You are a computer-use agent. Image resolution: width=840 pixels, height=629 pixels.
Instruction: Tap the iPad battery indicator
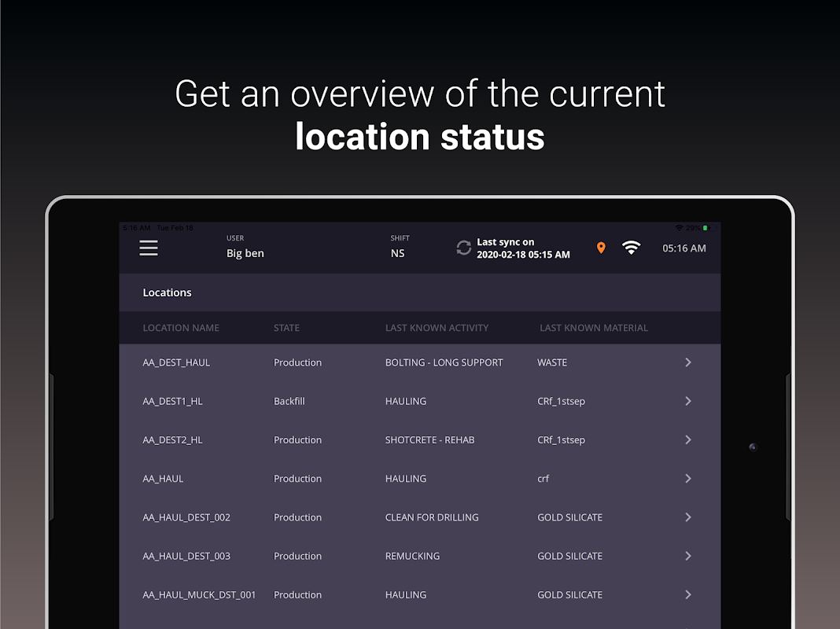[709, 228]
